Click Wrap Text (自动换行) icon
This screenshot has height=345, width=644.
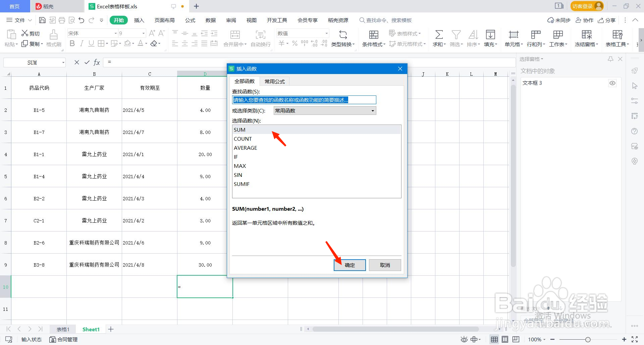[x=260, y=34]
